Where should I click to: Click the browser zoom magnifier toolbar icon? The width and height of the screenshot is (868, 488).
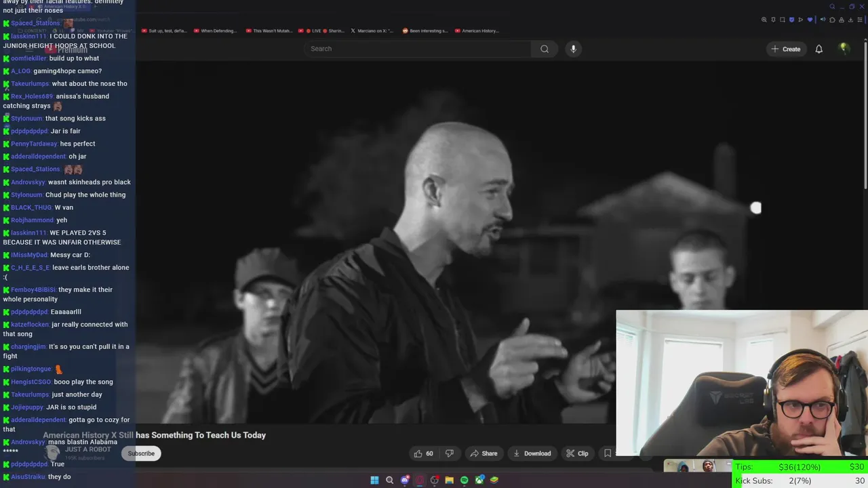[x=764, y=20]
